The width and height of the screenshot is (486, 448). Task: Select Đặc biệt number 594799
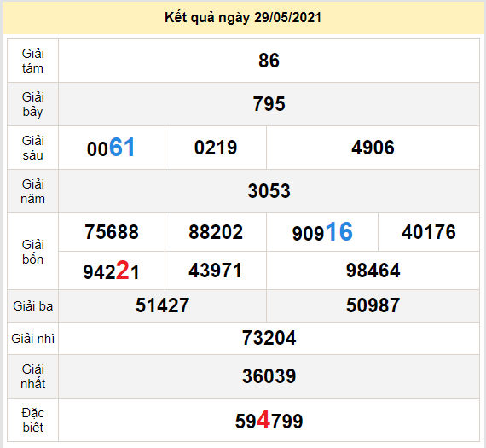[x=269, y=420]
